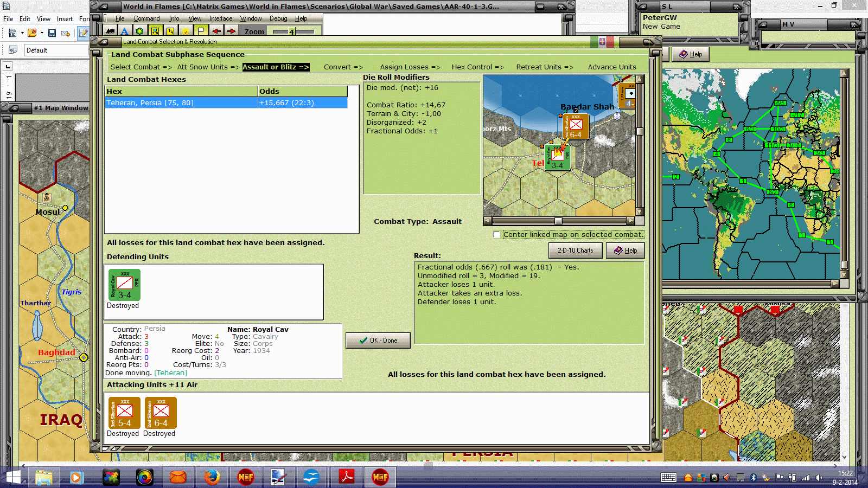Open the Window menu of World in Flames
The width and height of the screenshot is (868, 488).
click(251, 18)
